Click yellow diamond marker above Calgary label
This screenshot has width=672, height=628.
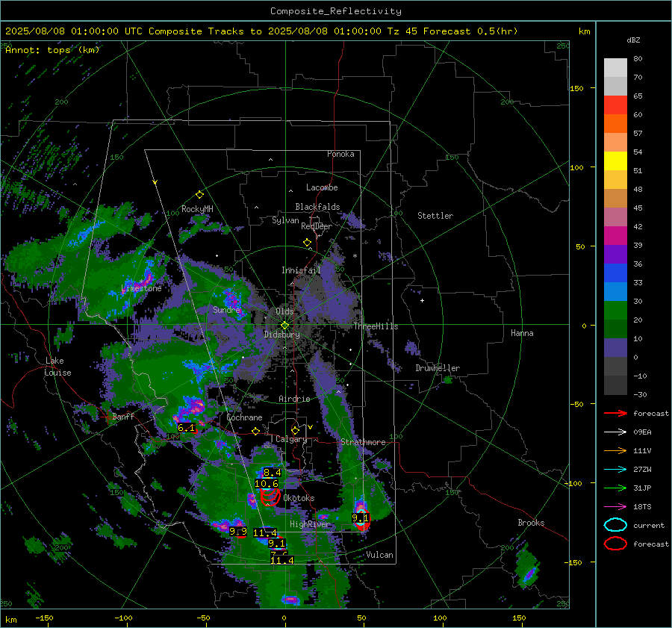click(295, 430)
